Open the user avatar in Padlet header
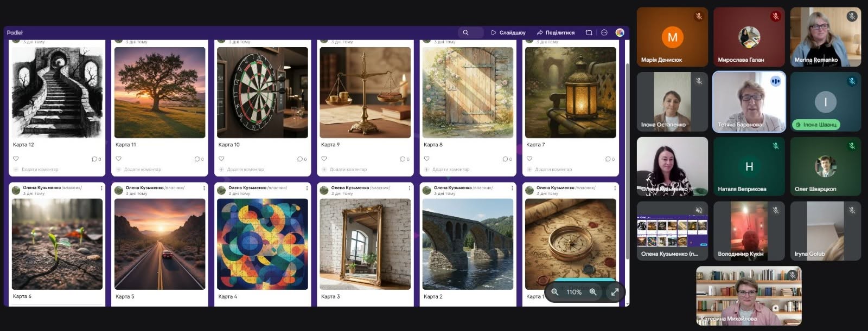The image size is (868, 331). click(620, 33)
